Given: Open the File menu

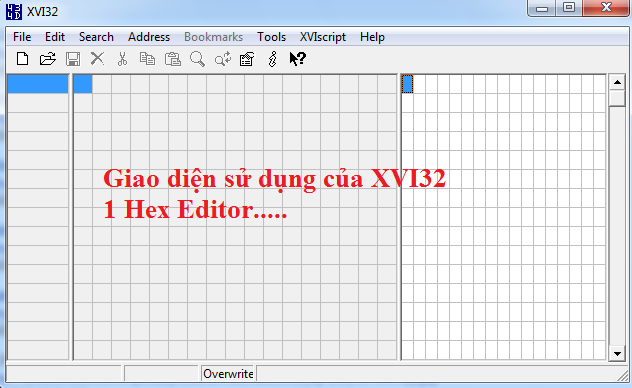Looking at the screenshot, I should tap(22, 37).
